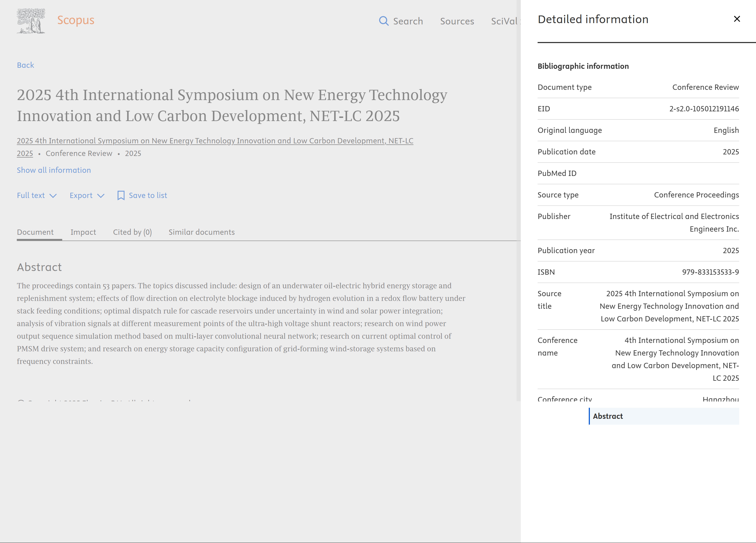Image resolution: width=756 pixels, height=543 pixels.
Task: Switch to the Cited by (0) tab
Action: point(132,232)
